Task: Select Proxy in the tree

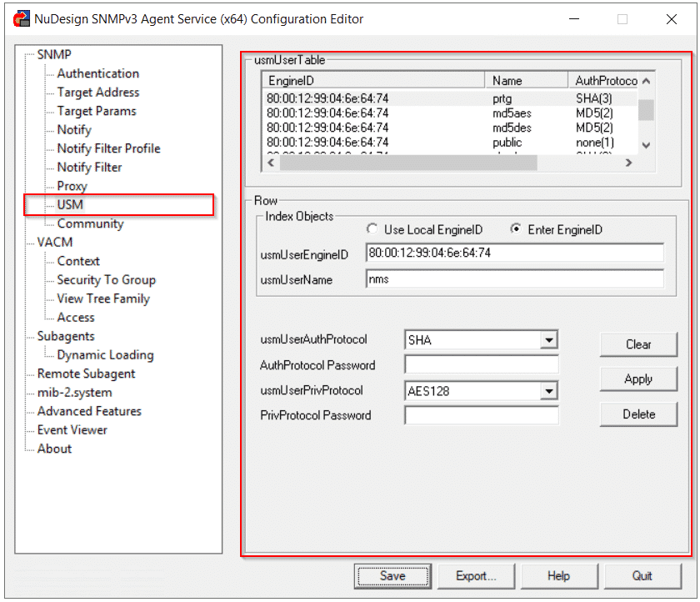Action: [72, 186]
